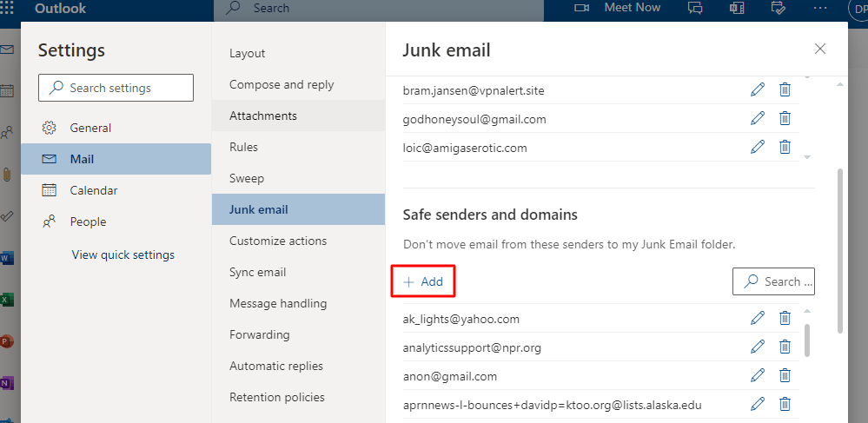Open the Word app in left rail
The height and width of the screenshot is (423, 868).
point(7,257)
